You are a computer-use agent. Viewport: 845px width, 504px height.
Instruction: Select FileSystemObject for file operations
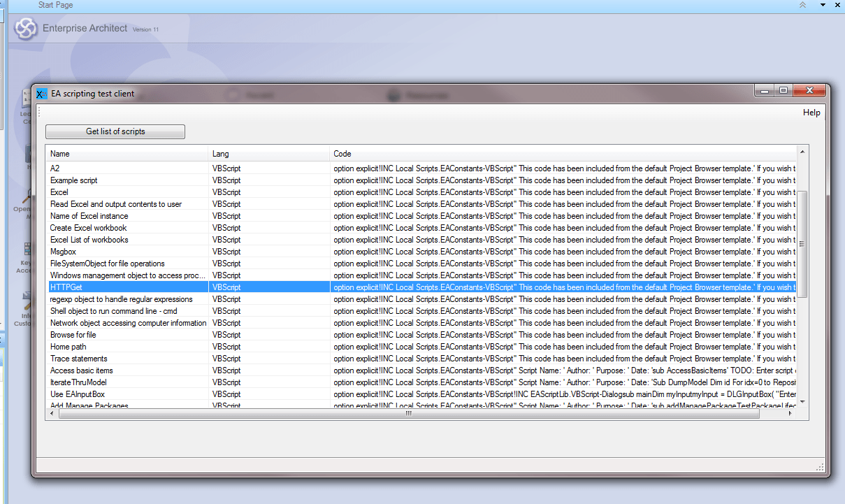pyautogui.click(x=108, y=264)
